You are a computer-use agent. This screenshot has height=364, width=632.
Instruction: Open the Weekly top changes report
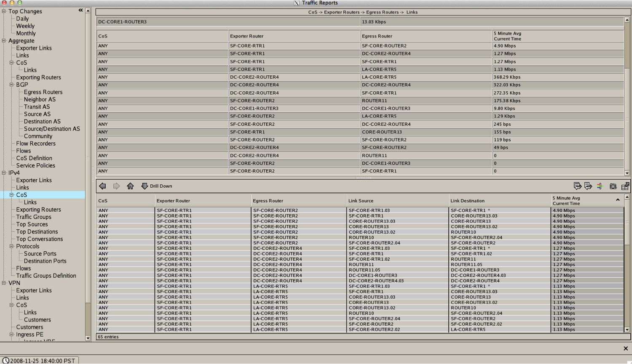click(25, 26)
